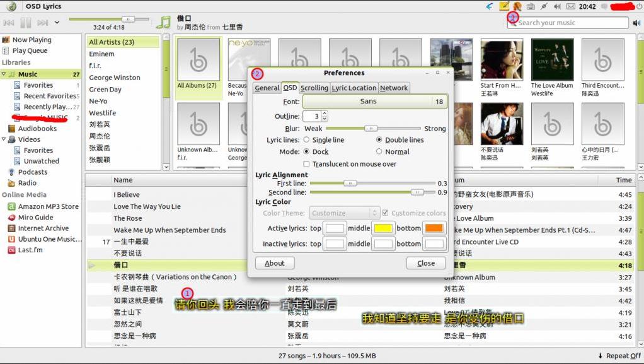Viewport: 644px width, 364px height.
Task: Open Ubuntu One Music Store
Action: (x=50, y=239)
